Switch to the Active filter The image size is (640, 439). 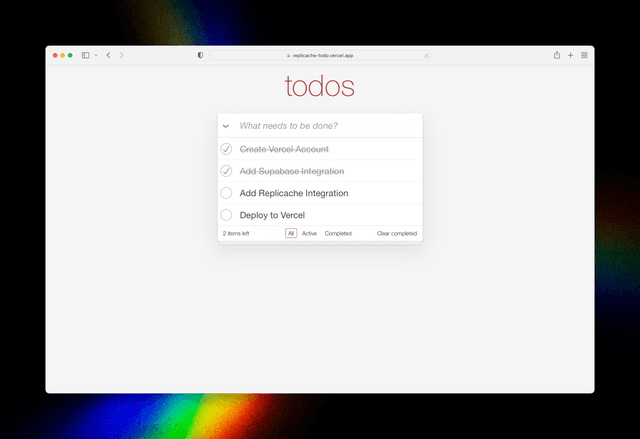pos(309,233)
